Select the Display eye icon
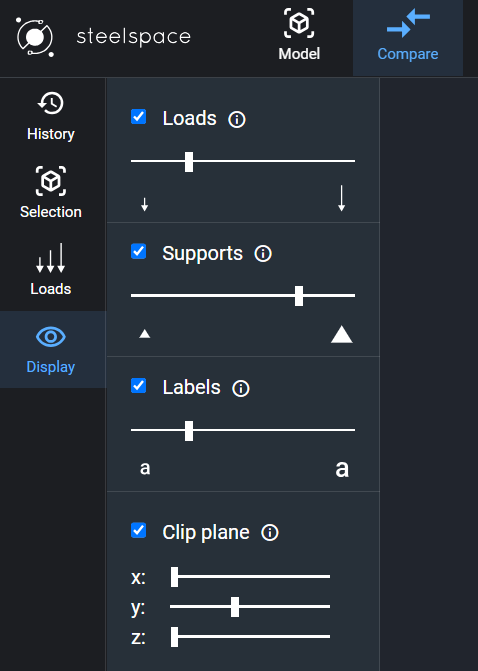 pyautogui.click(x=51, y=337)
